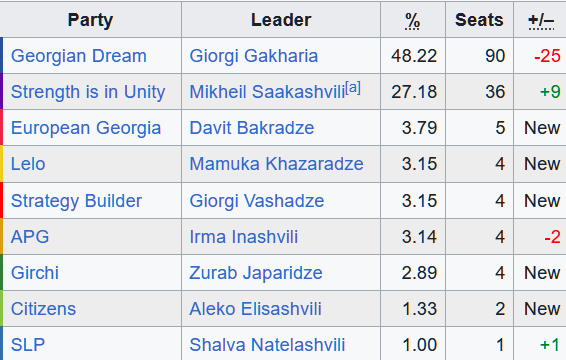Visit Aleko Elisashvili's article

(256, 309)
